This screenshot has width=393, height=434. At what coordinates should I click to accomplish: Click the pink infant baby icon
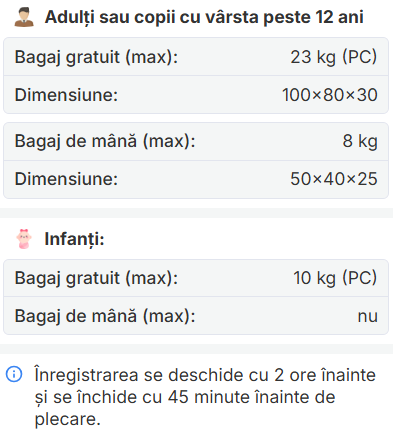click(24, 239)
